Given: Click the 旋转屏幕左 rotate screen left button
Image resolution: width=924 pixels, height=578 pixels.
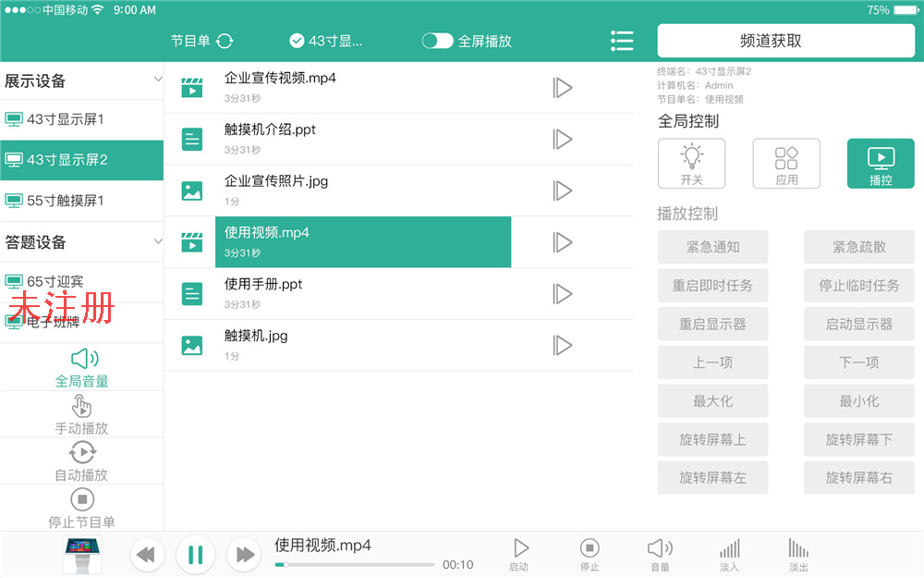Looking at the screenshot, I should click(712, 477).
